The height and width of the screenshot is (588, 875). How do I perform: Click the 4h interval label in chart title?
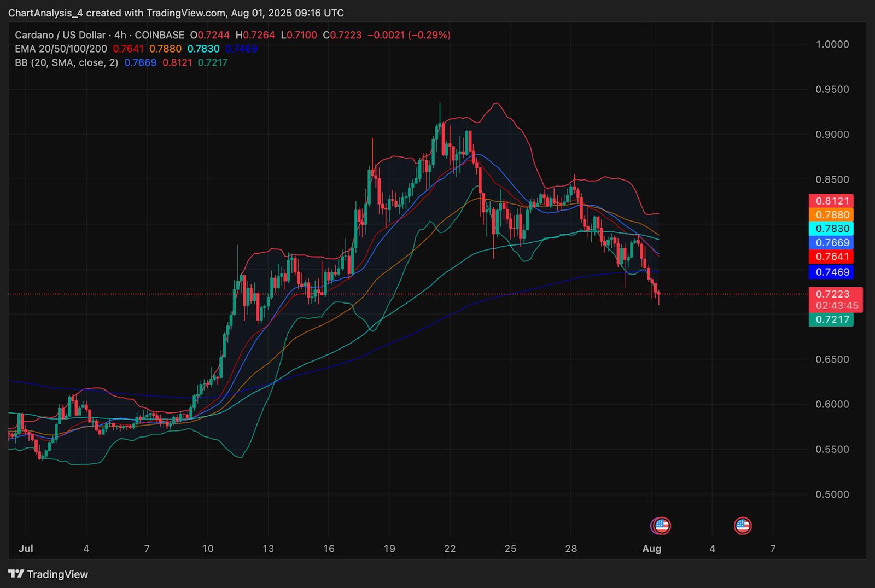(x=120, y=35)
